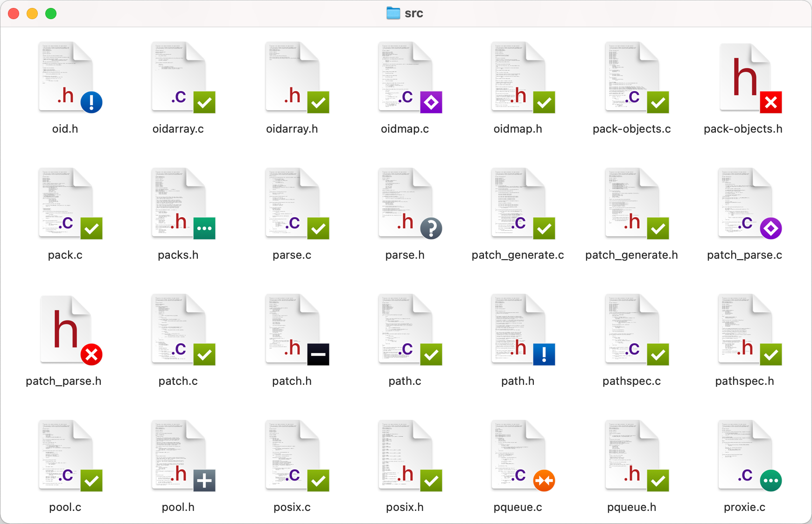Click proxie.c file with green ellipsis badge
This screenshot has height=524, width=812.
tap(744, 456)
